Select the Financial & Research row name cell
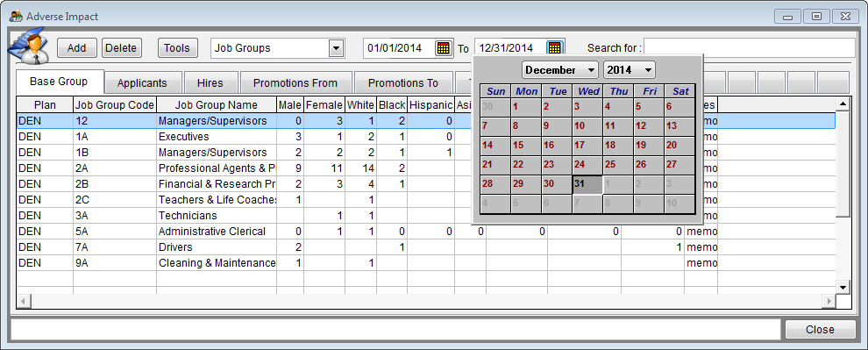 217,184
